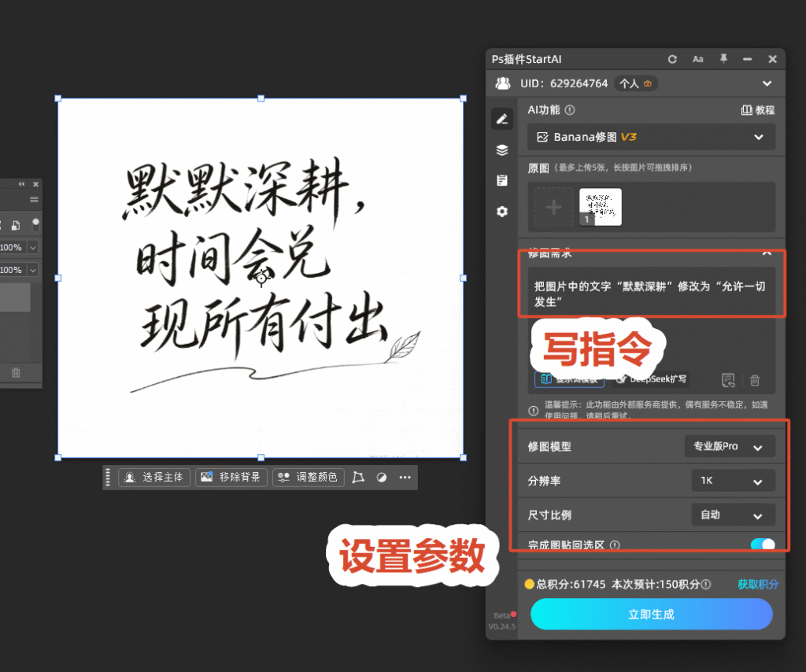
Task: Open the prompt history icon beside trash
Action: (x=728, y=379)
